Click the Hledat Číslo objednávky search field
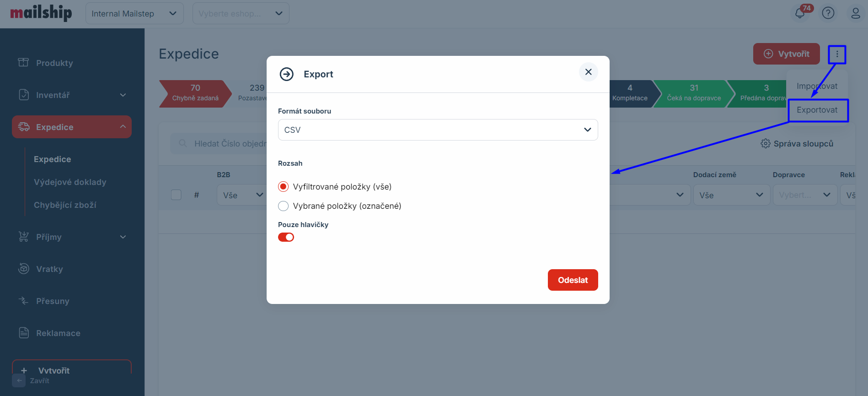The width and height of the screenshot is (868, 396). coord(229,144)
